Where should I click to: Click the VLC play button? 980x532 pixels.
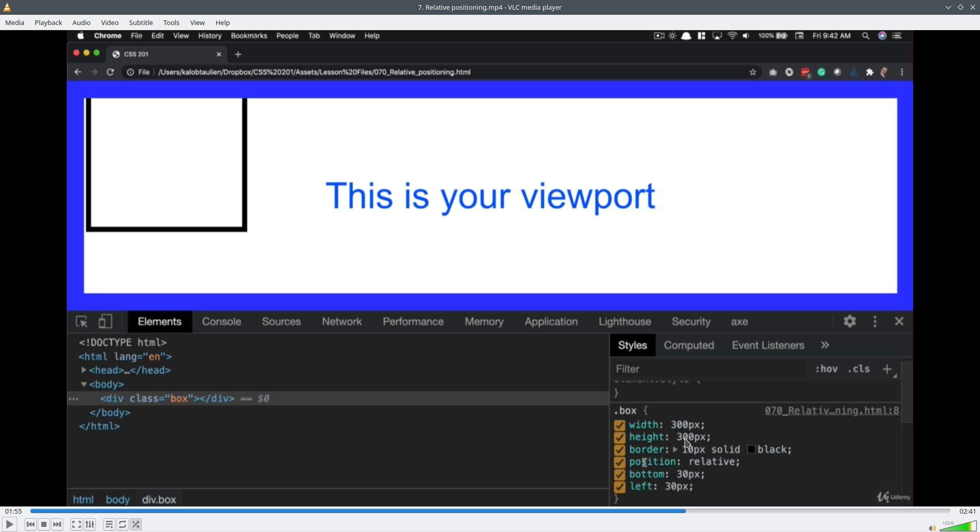(x=9, y=524)
